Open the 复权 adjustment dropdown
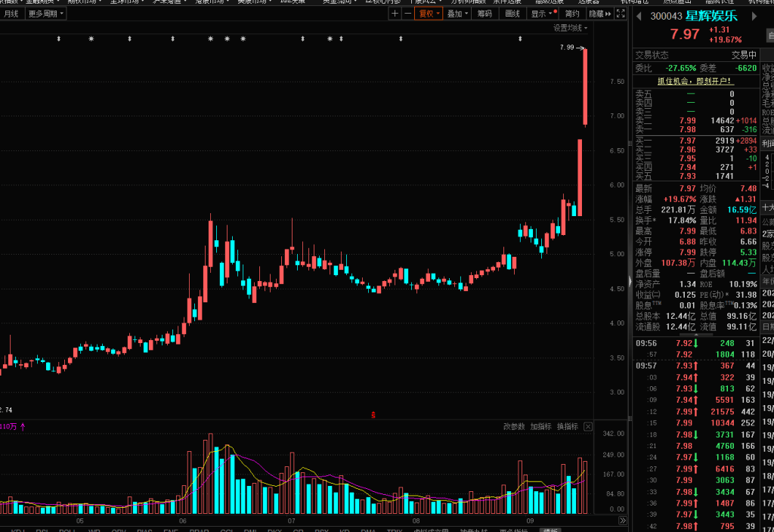The image size is (774, 532). (x=429, y=14)
